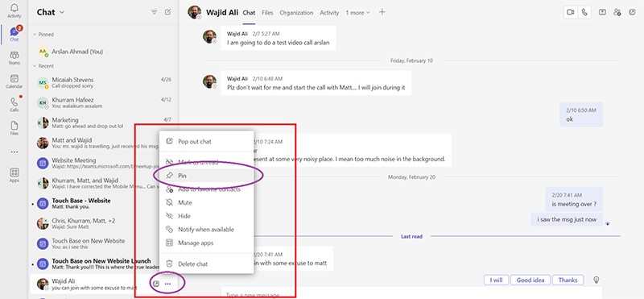Image resolution: width=644 pixels, height=299 pixels.
Task: Choose Pop out chat in context menu
Action: click(x=206, y=142)
